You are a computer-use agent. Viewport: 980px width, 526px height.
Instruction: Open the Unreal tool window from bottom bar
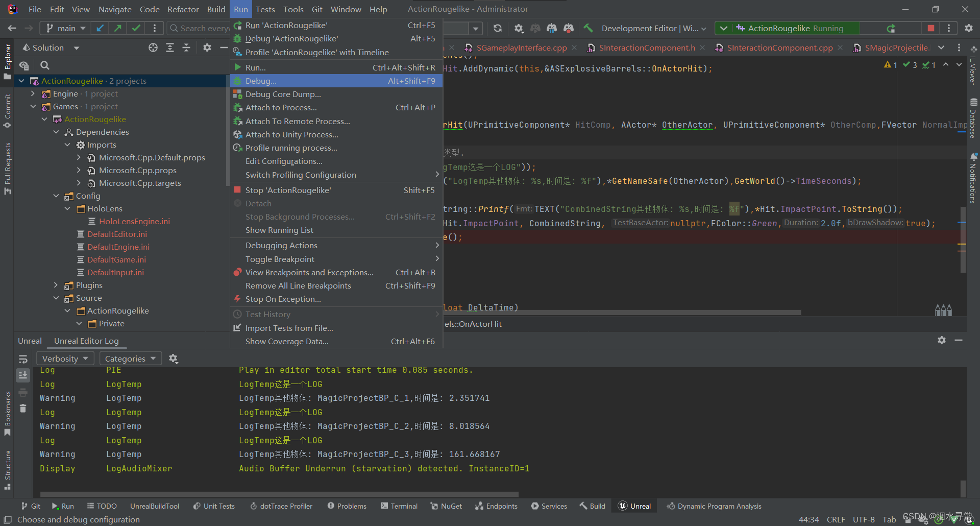tap(634, 506)
